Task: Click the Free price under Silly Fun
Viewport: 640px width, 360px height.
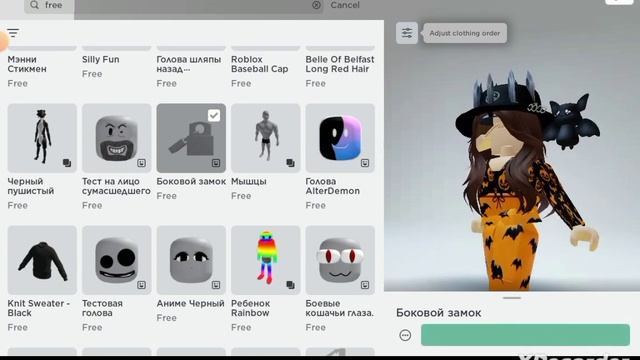Action: 92,74
